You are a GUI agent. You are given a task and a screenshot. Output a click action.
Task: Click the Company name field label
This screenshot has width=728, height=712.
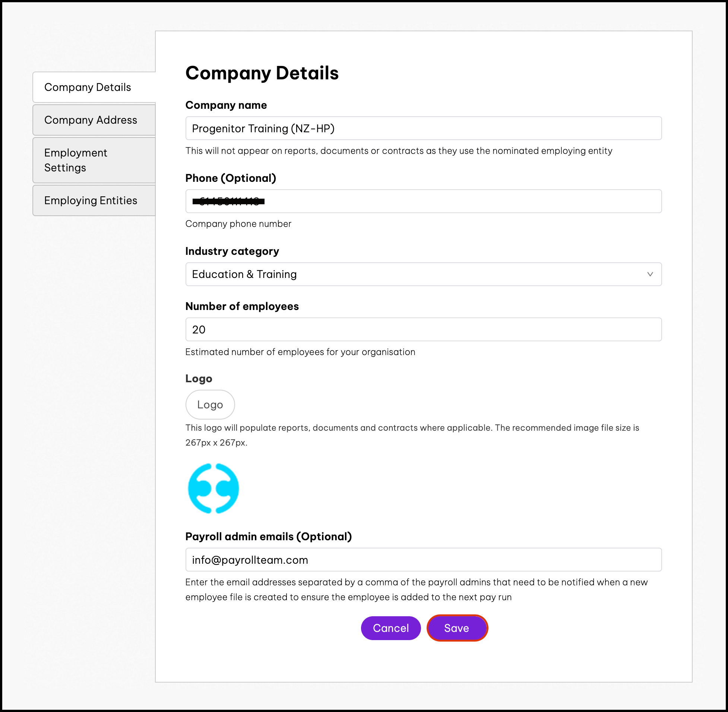coord(226,105)
